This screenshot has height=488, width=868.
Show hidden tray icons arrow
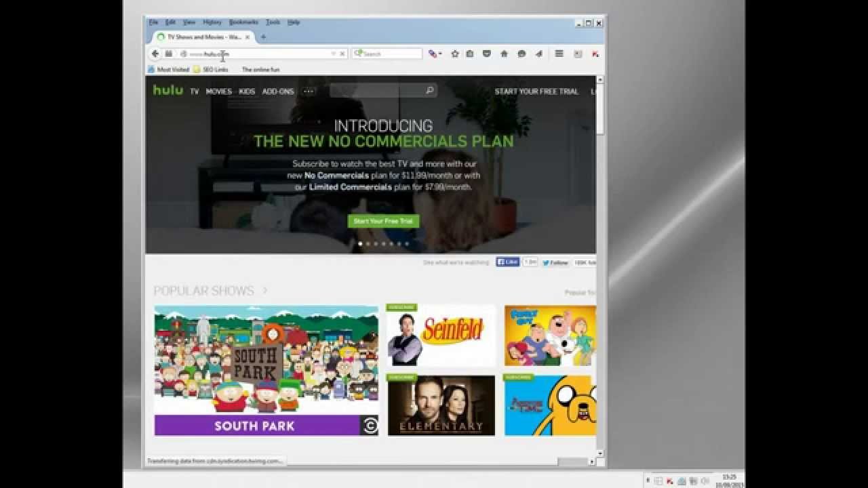(648, 481)
